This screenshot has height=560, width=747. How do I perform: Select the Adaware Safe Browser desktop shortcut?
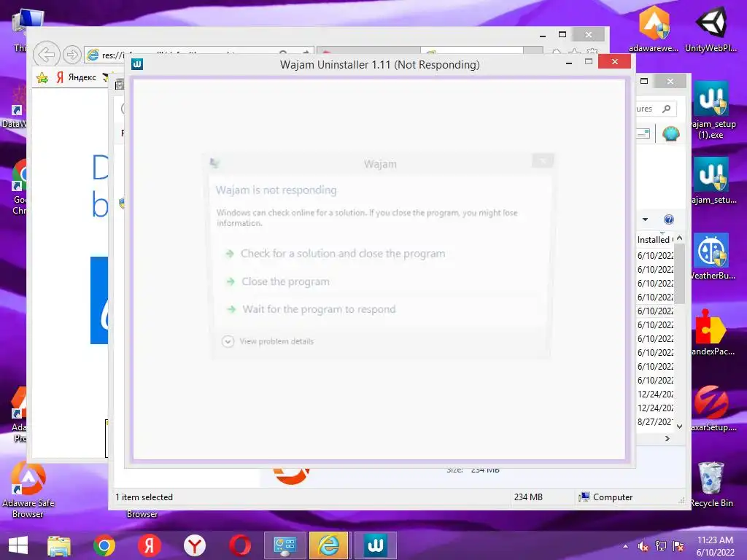[28, 491]
